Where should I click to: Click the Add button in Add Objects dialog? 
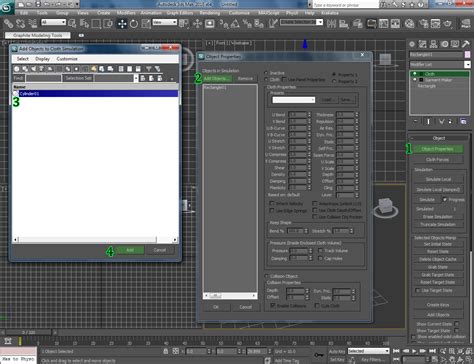pos(130,250)
